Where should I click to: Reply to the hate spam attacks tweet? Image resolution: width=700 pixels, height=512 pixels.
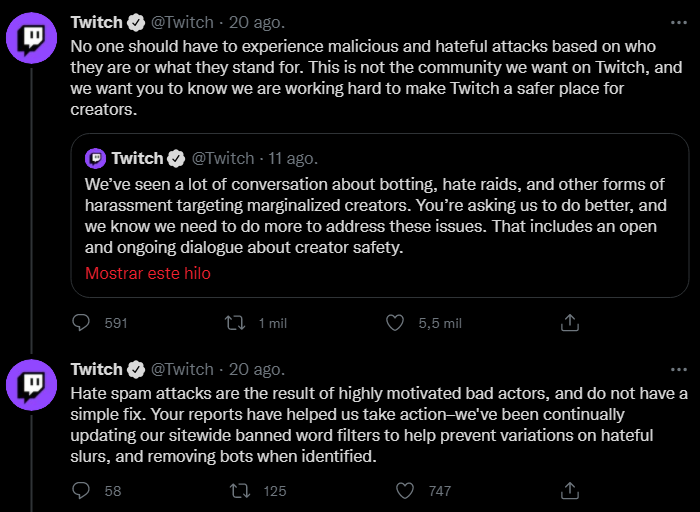click(x=83, y=490)
